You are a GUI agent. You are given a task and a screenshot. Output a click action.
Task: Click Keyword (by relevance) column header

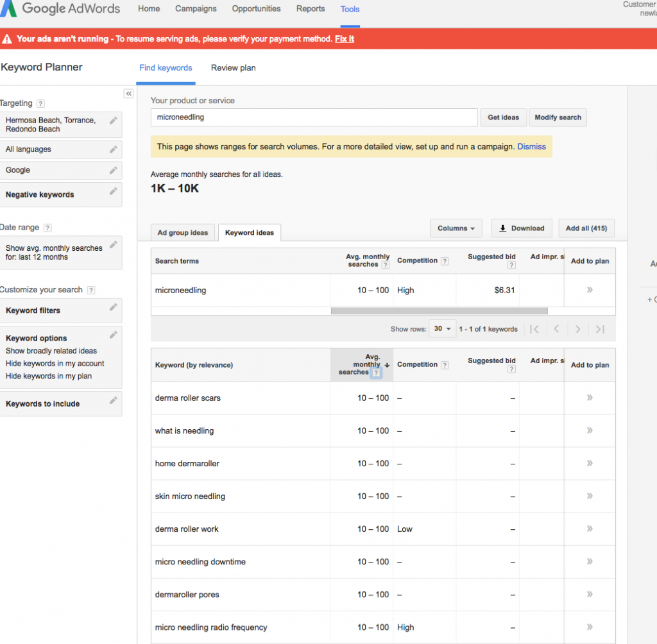pos(194,365)
